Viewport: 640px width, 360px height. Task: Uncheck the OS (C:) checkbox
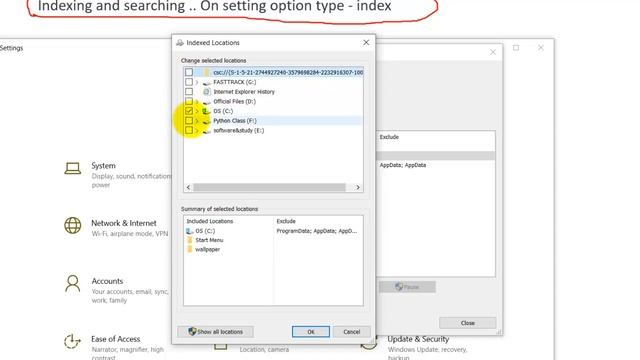click(189, 111)
